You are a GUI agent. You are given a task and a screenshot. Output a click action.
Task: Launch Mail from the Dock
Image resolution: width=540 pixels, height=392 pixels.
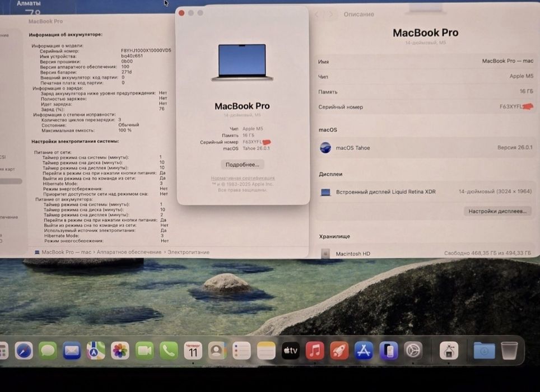point(72,351)
